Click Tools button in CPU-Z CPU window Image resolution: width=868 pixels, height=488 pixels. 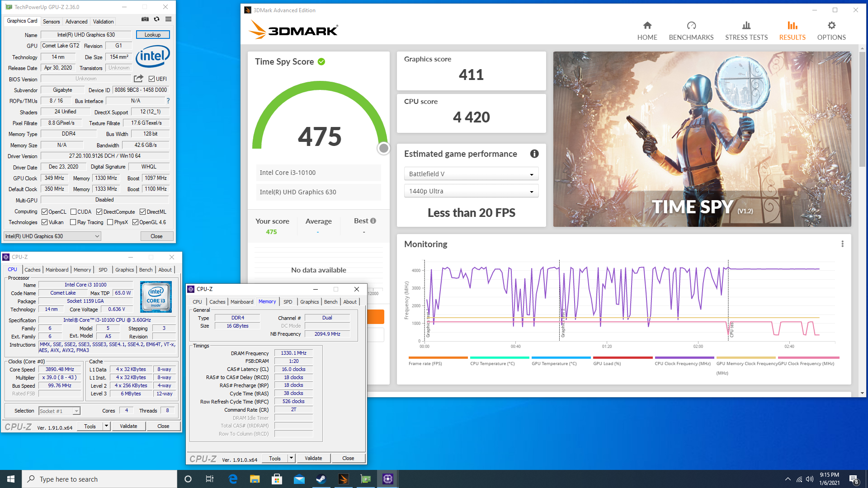pos(90,426)
